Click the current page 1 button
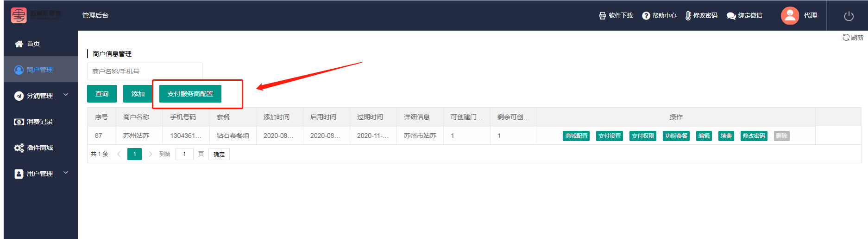This screenshot has width=868, height=239. pos(135,154)
